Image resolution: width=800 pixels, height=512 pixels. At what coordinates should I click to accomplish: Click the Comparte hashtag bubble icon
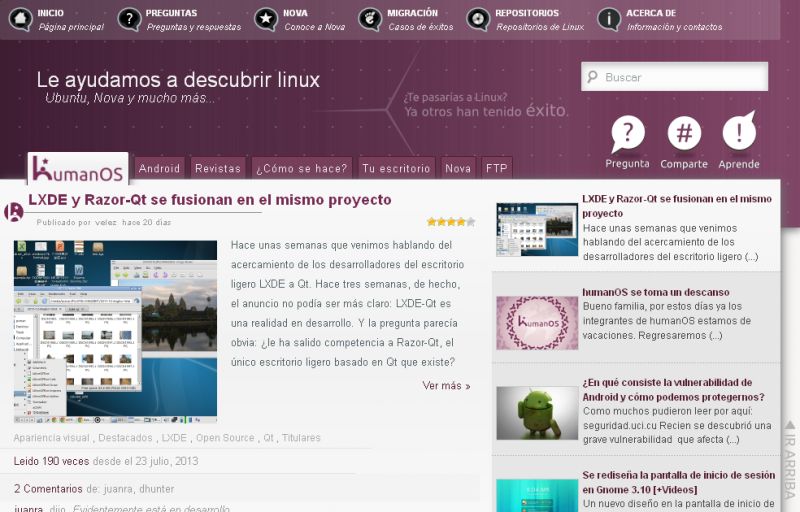[684, 133]
